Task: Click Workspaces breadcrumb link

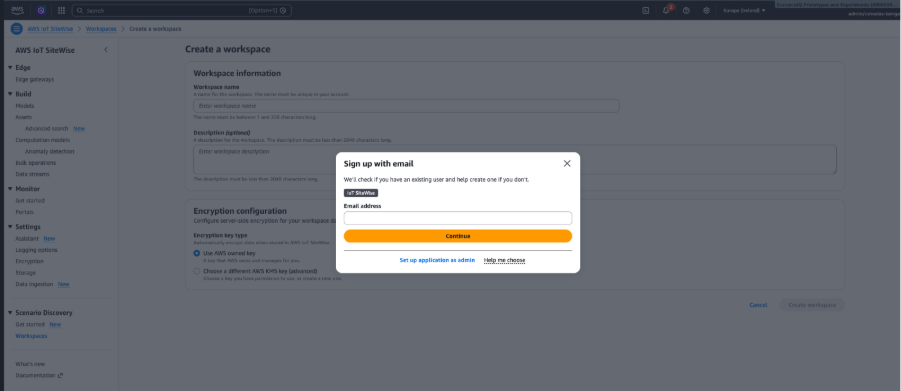Action: (101, 29)
